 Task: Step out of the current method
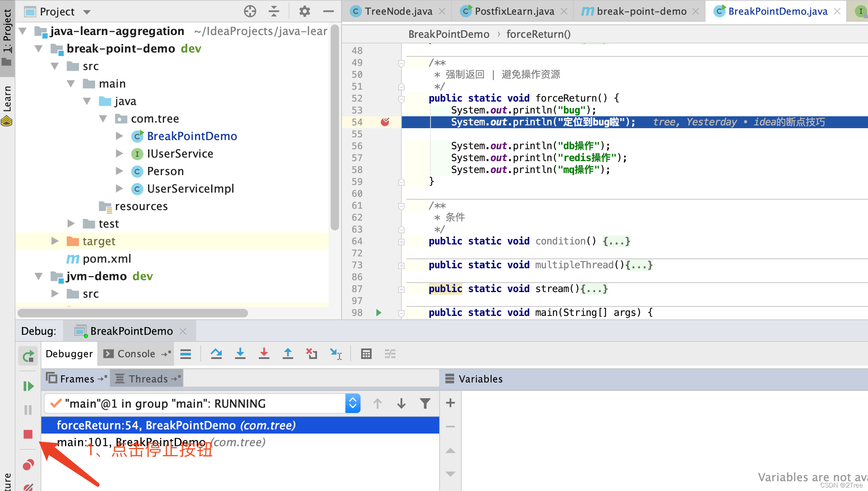pos(288,354)
